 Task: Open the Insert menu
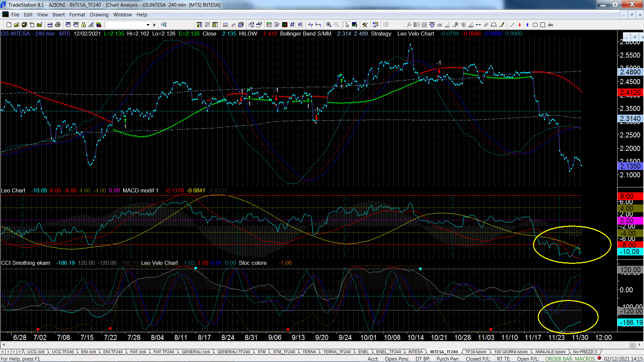click(x=58, y=15)
